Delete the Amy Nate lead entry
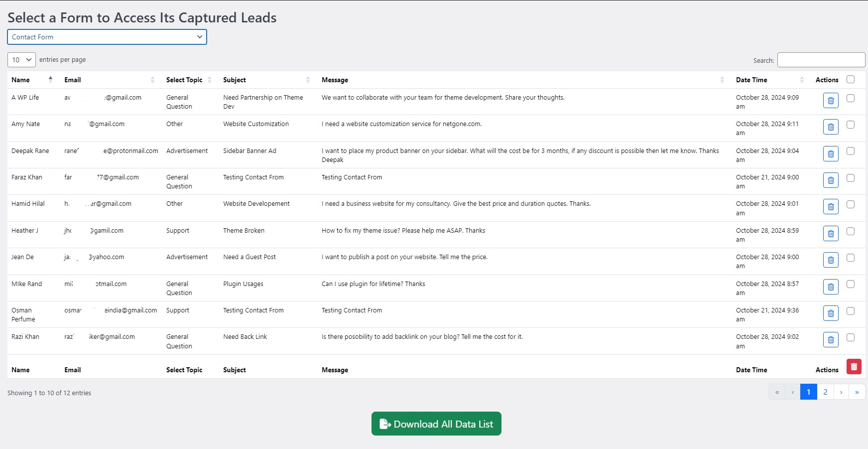The height and width of the screenshot is (449, 868). pyautogui.click(x=831, y=127)
